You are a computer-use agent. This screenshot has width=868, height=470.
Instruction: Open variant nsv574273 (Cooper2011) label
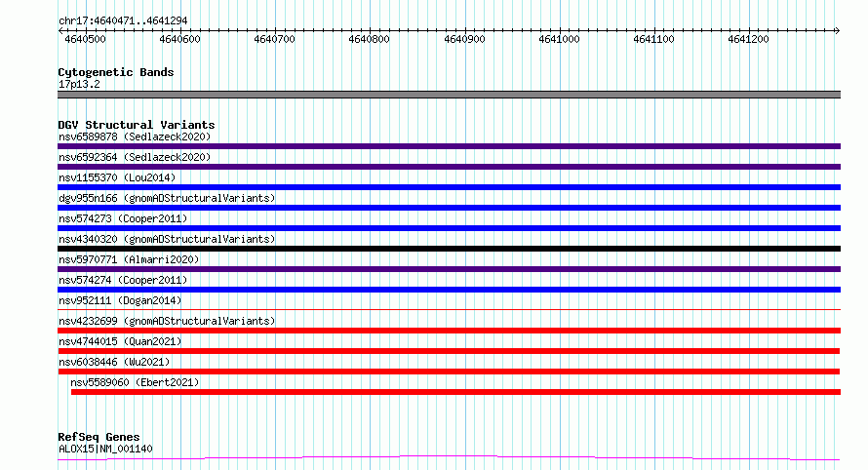(x=123, y=218)
